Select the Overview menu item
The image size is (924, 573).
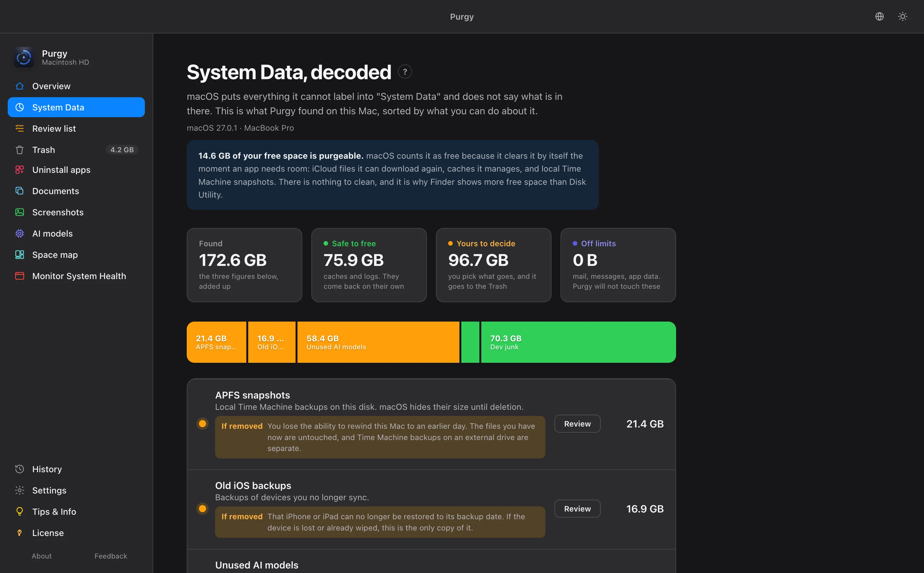[x=76, y=86]
